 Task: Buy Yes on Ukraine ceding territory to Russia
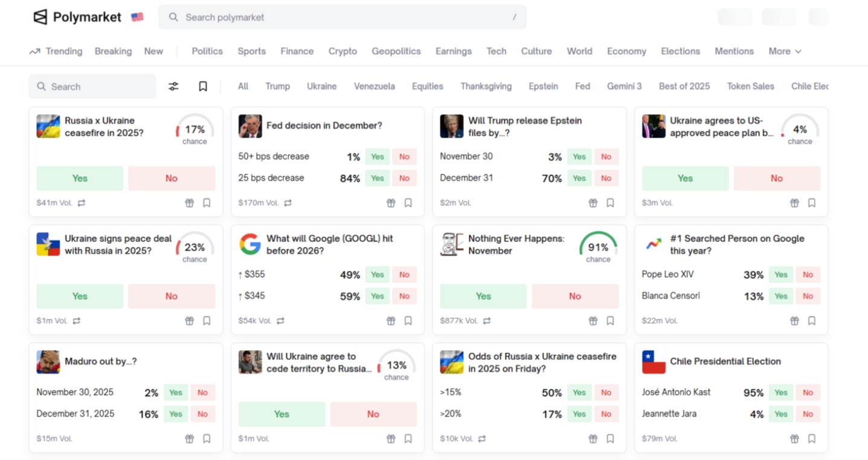pyautogui.click(x=281, y=414)
